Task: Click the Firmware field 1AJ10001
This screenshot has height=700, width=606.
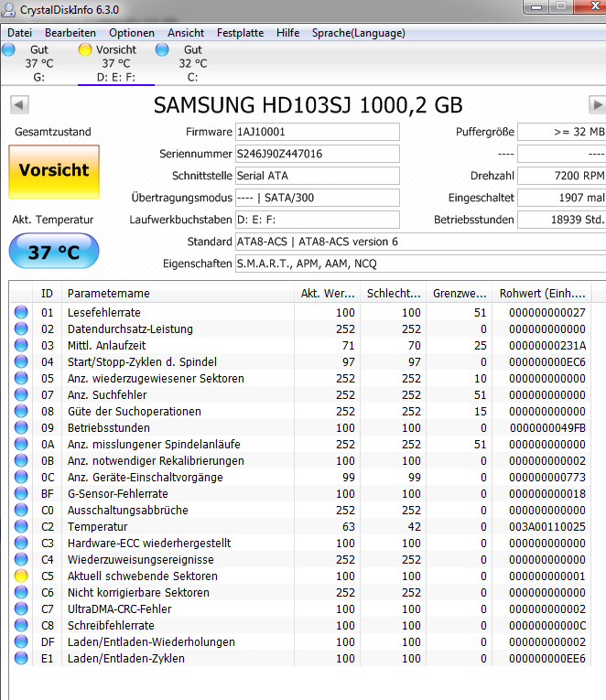Action: pyautogui.click(x=318, y=132)
